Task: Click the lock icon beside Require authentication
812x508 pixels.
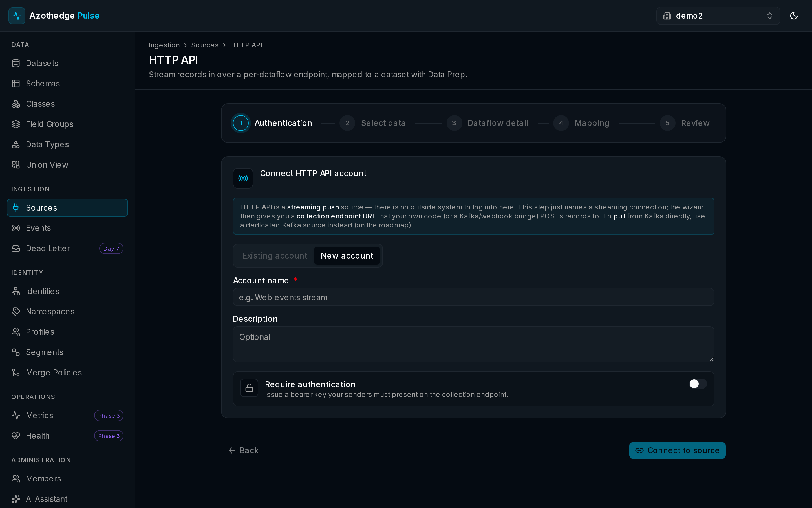Action: point(249,388)
